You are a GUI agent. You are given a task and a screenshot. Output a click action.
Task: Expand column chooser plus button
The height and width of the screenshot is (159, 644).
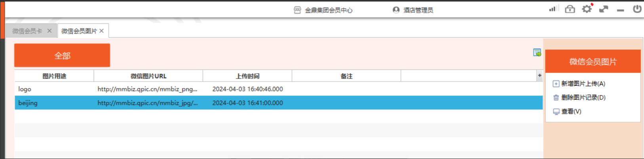(539, 76)
